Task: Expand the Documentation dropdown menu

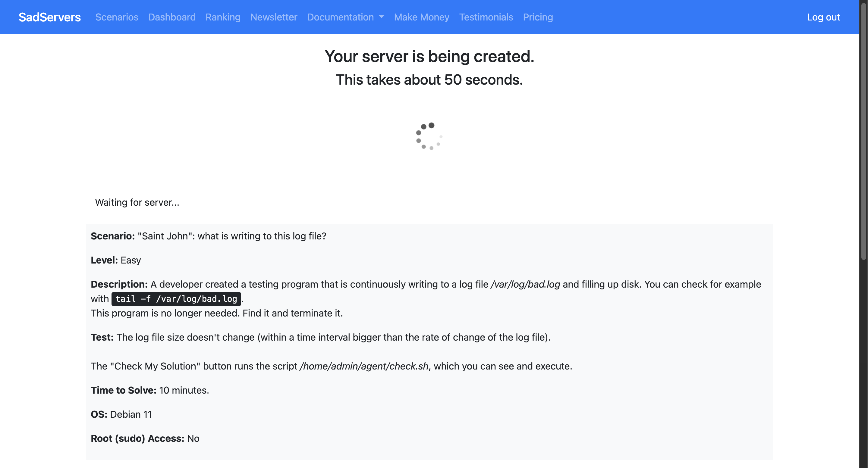Action: point(340,17)
